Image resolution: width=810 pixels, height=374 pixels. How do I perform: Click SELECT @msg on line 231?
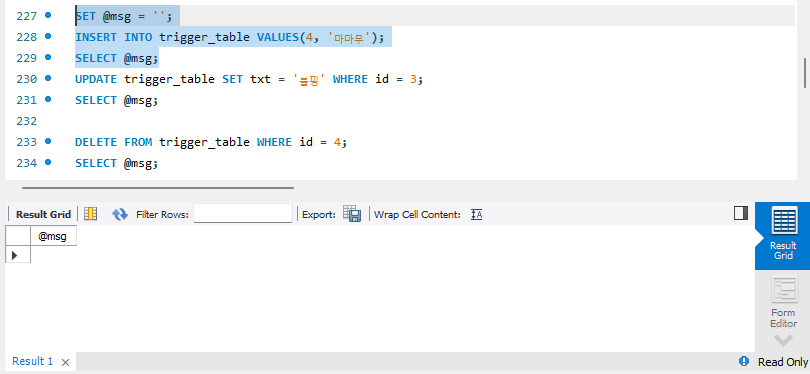116,100
